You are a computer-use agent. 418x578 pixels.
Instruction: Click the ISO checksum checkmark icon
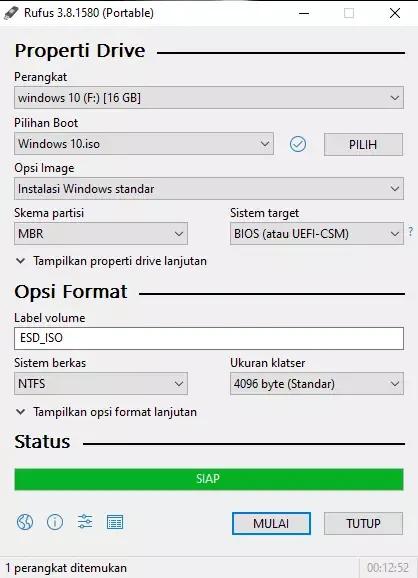[297, 144]
